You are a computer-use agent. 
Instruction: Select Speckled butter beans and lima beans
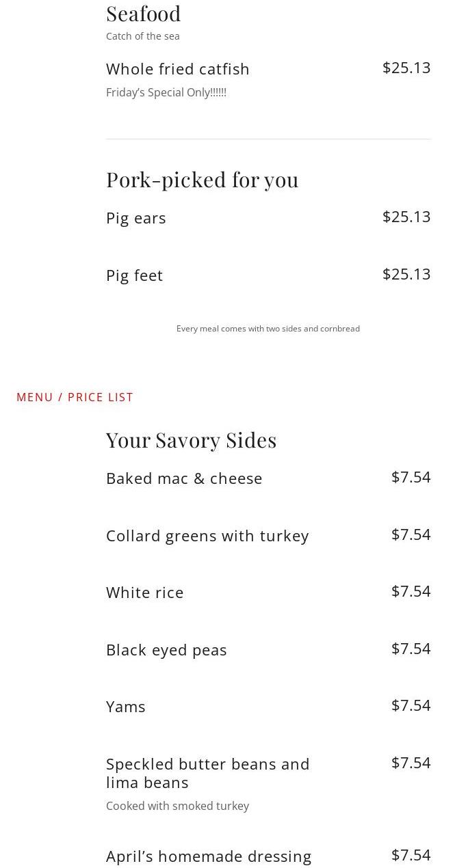click(208, 773)
